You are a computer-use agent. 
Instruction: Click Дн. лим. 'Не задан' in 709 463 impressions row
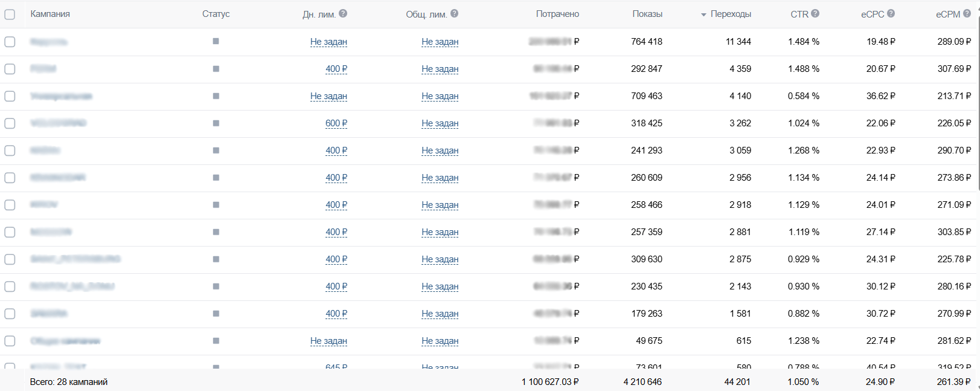(x=328, y=96)
